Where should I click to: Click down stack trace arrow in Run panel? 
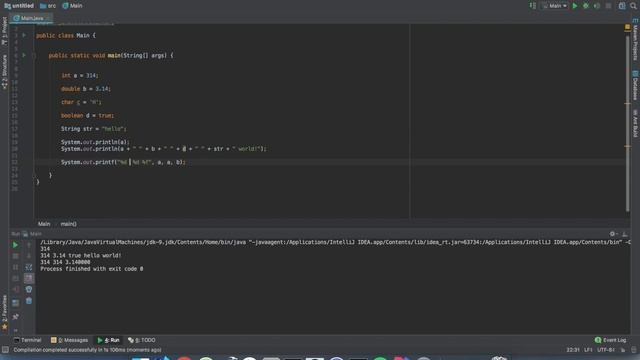coord(29,256)
